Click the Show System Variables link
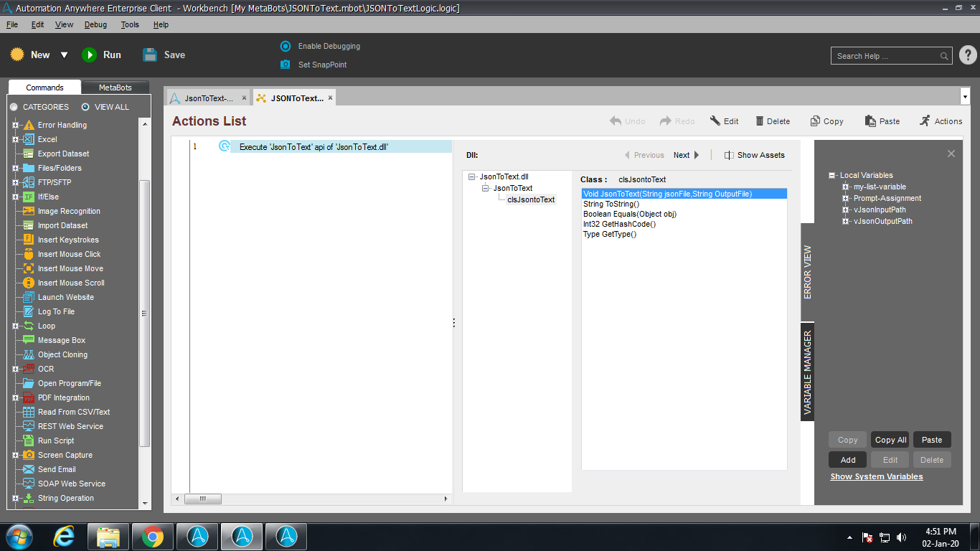 877,476
